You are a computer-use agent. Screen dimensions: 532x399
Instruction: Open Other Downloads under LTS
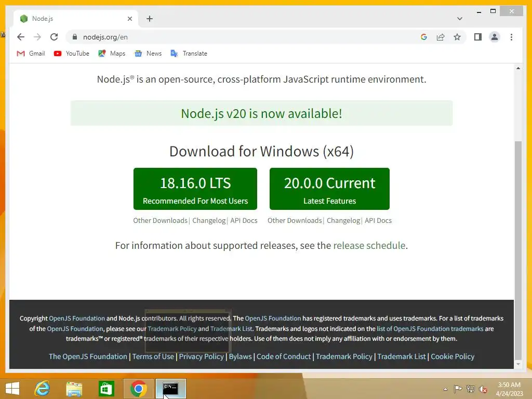coord(160,220)
